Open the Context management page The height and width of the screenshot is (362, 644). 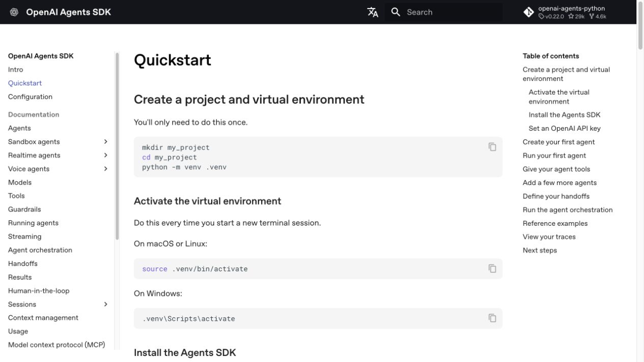point(43,318)
